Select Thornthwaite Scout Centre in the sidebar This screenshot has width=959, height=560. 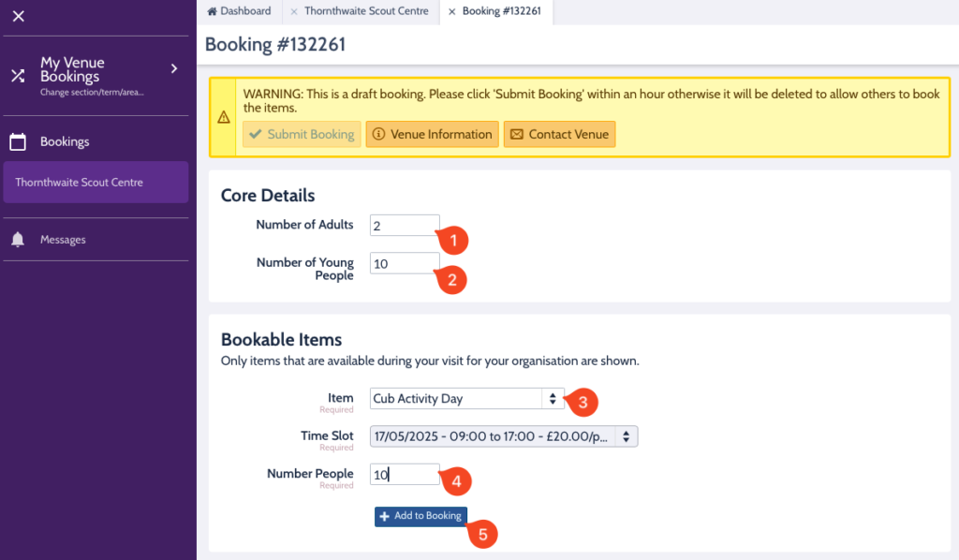tap(96, 183)
